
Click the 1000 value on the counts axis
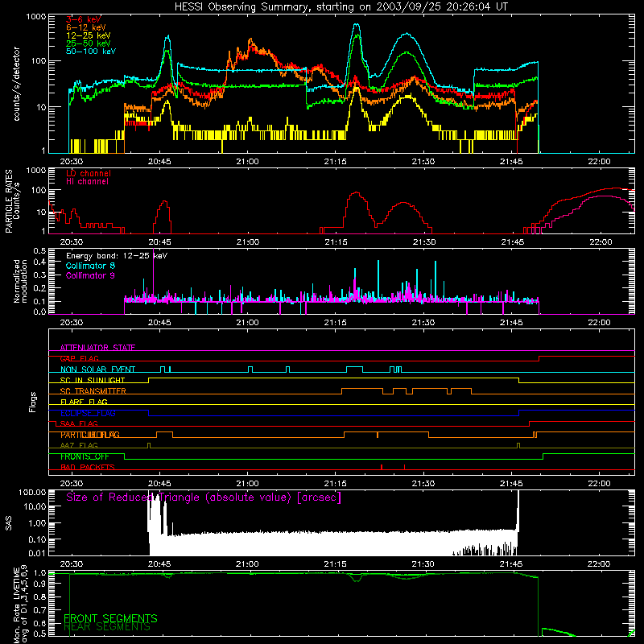click(x=36, y=17)
